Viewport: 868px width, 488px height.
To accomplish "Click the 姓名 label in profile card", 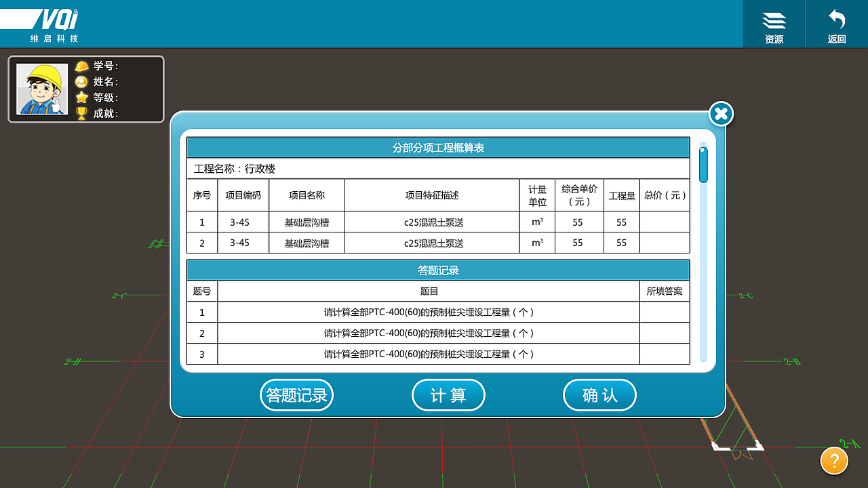I will tap(106, 82).
